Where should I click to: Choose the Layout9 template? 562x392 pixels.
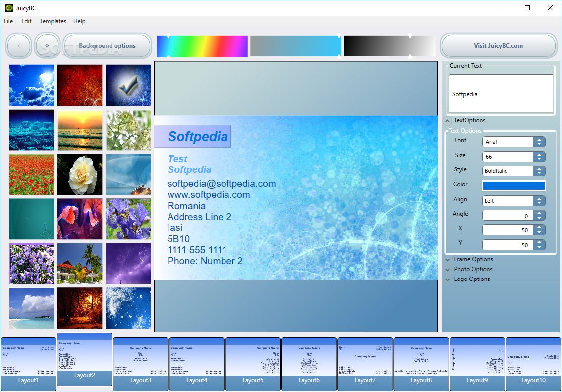[x=477, y=364]
